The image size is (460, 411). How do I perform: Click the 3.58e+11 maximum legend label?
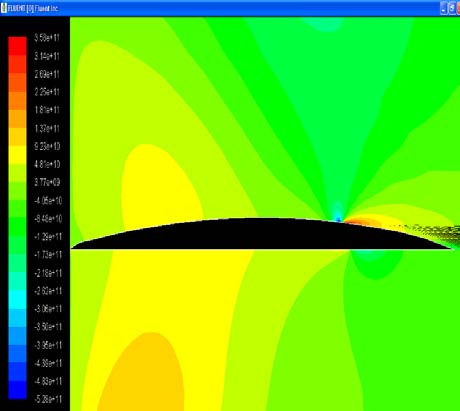(47, 37)
